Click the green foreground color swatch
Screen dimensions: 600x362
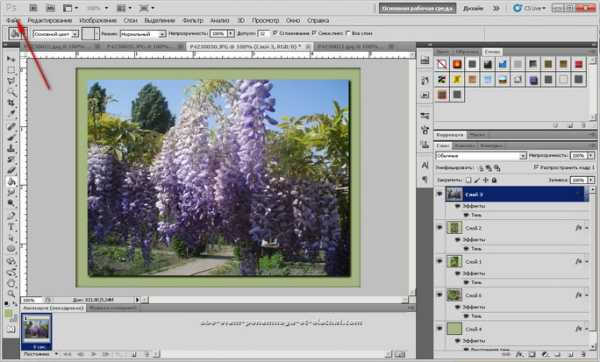click(8, 313)
